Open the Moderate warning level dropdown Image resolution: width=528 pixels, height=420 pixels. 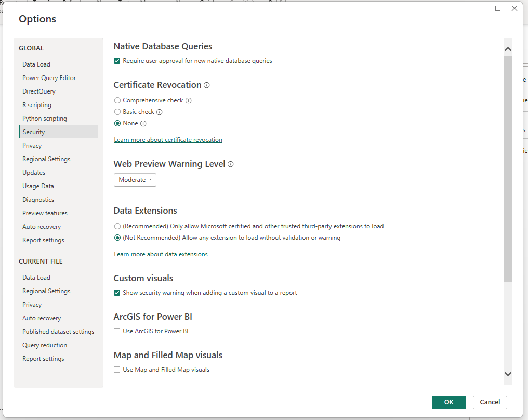click(135, 180)
